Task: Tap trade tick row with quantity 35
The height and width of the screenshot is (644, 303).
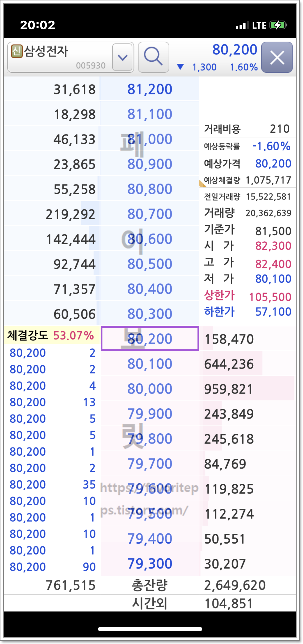Action: 52,485
